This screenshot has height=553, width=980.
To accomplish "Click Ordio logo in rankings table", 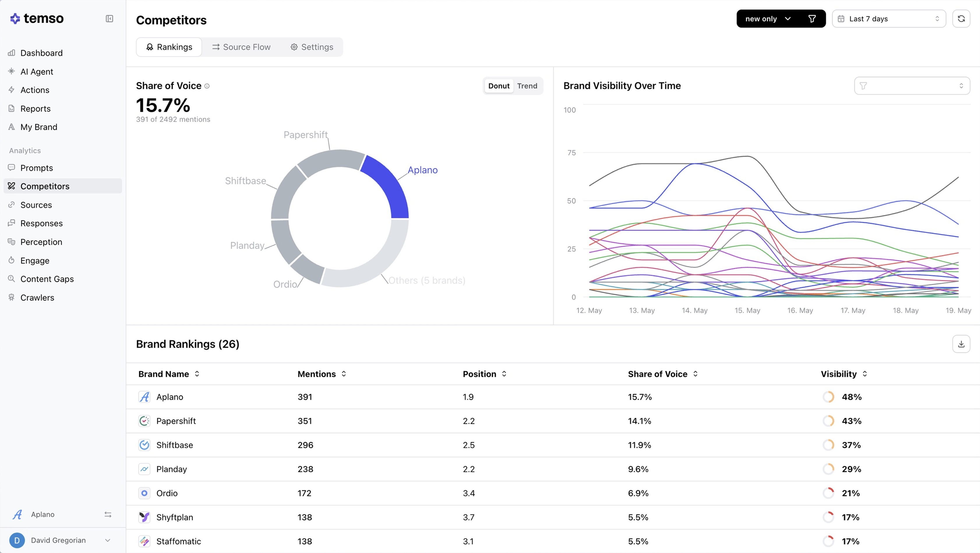I will (144, 493).
